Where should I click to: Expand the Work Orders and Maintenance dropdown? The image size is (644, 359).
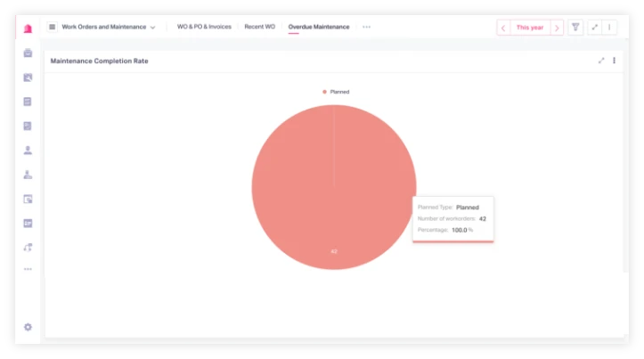point(152,28)
